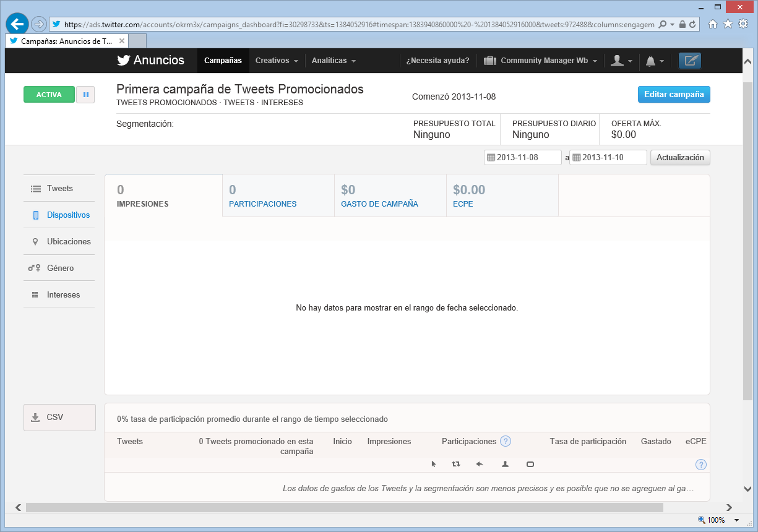Viewport: 758px width, 532px height.
Task: Select the IMPRESIONES metric tab
Action: 163,195
